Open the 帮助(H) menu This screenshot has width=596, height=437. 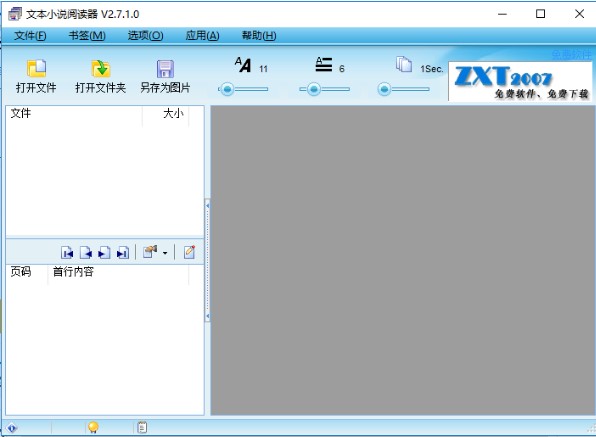point(259,36)
